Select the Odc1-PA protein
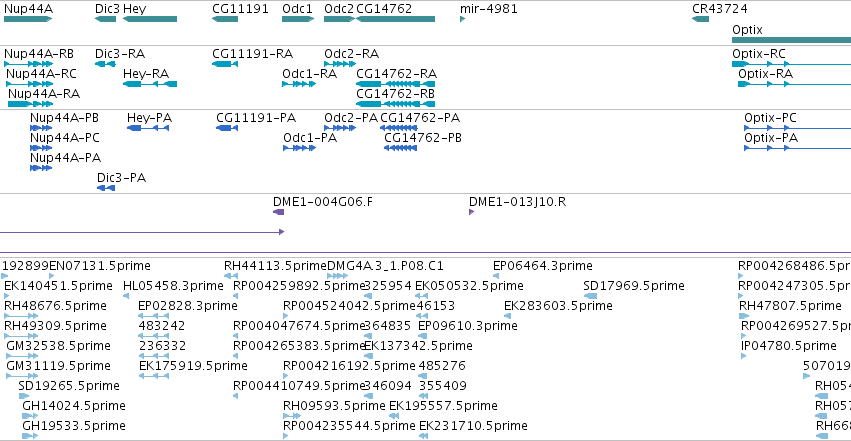 (x=310, y=138)
